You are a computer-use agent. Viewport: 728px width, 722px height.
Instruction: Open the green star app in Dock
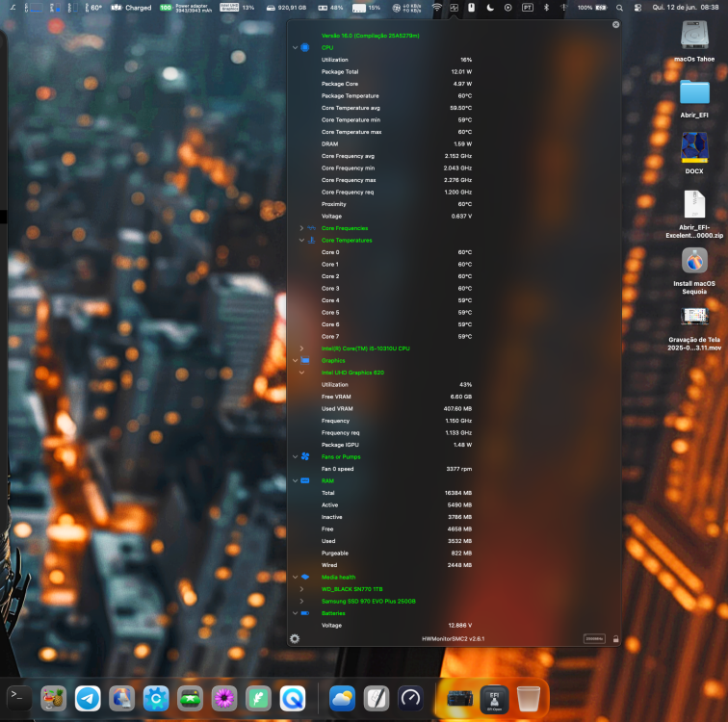coord(190,698)
